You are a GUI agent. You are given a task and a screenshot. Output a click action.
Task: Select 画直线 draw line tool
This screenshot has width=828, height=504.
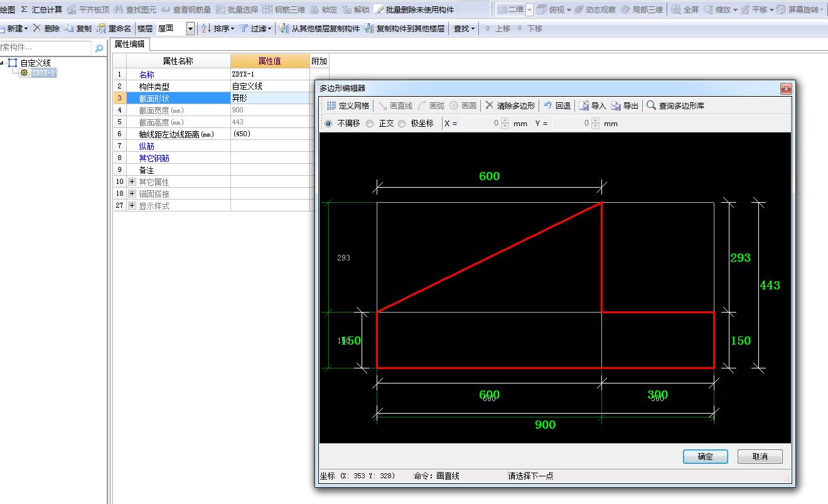pyautogui.click(x=395, y=105)
